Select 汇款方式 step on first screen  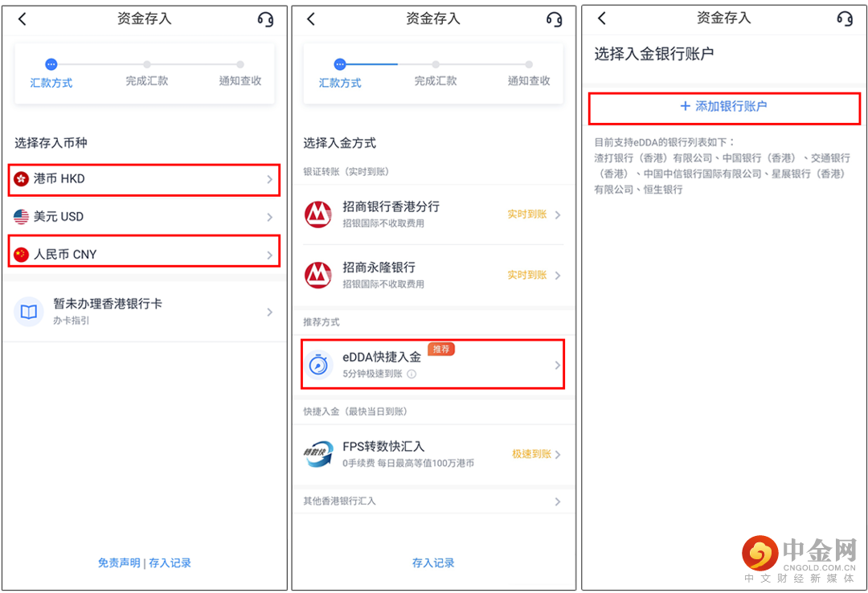click(x=51, y=83)
